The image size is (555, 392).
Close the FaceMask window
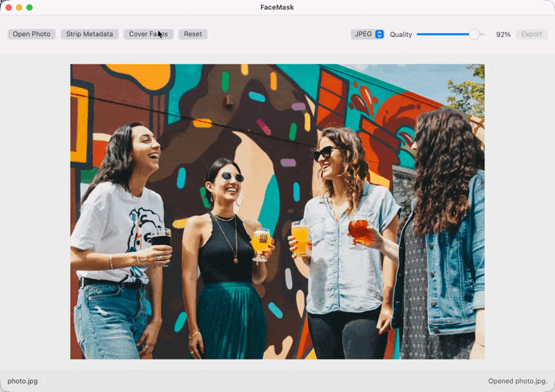point(9,8)
